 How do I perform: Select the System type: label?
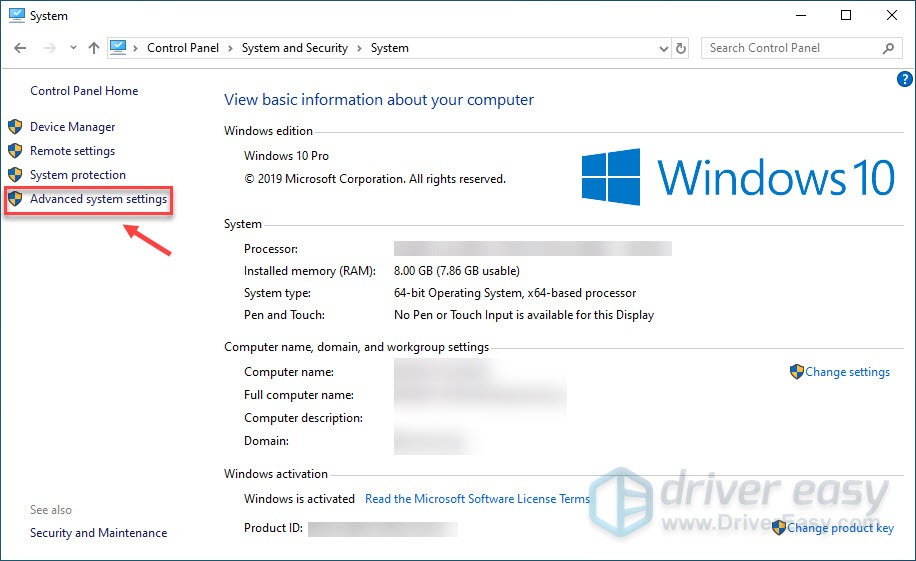pyautogui.click(x=277, y=293)
